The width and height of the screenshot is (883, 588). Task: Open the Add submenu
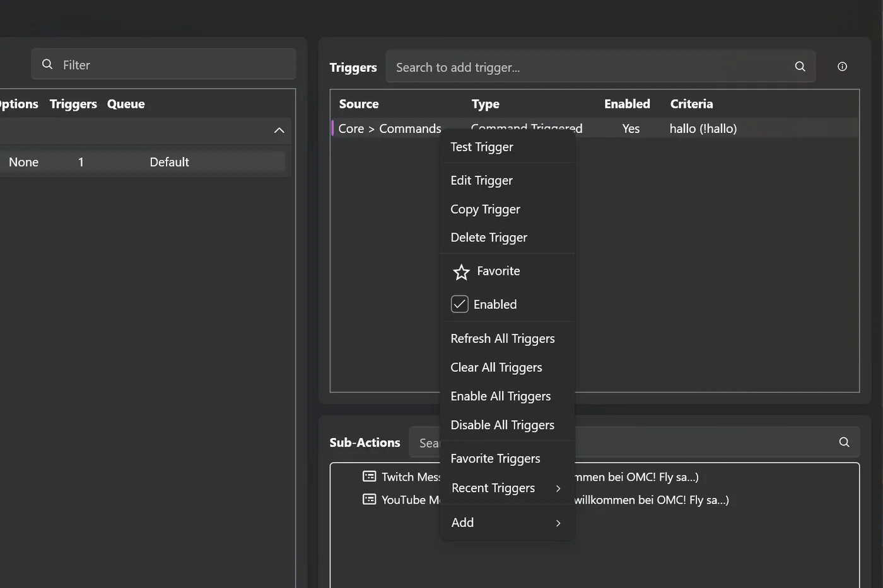[507, 523]
